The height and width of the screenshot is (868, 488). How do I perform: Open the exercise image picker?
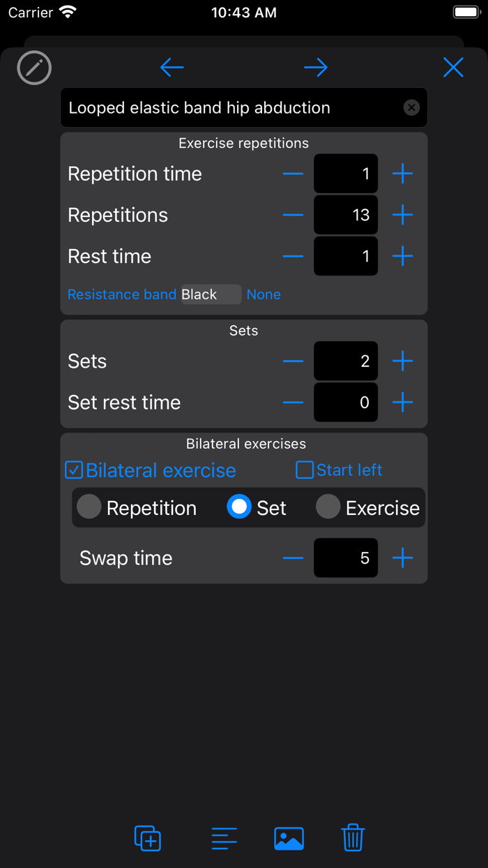289,838
